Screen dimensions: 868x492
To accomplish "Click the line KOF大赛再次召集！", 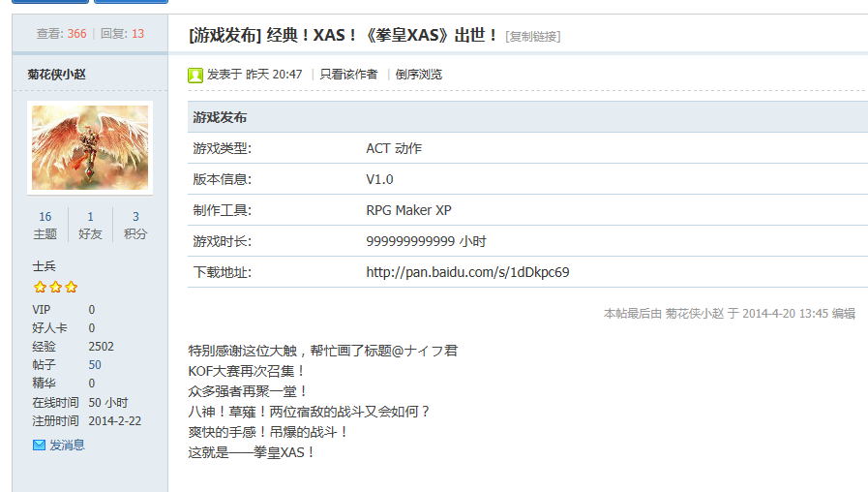I will (x=247, y=371).
